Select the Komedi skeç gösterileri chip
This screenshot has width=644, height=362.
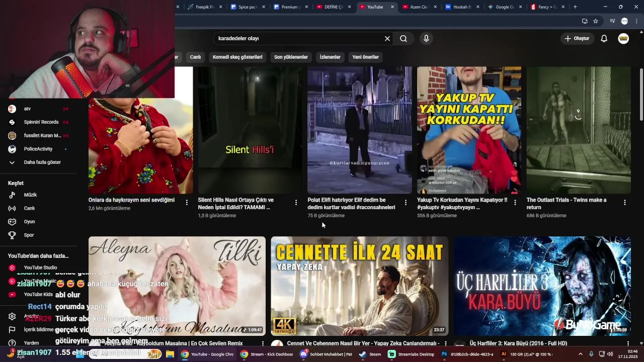(x=237, y=57)
